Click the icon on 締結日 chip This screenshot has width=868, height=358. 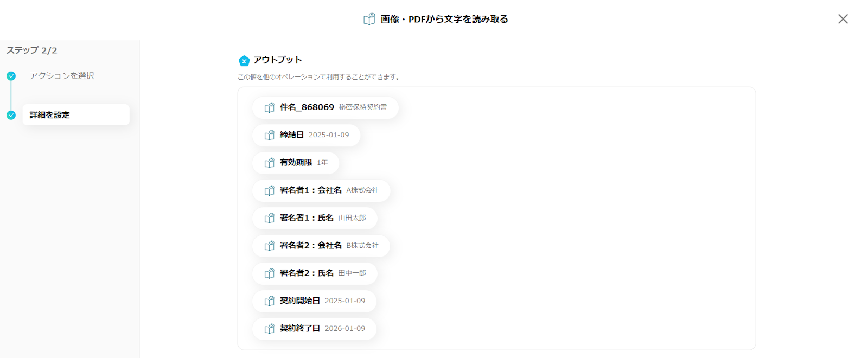[270, 135]
